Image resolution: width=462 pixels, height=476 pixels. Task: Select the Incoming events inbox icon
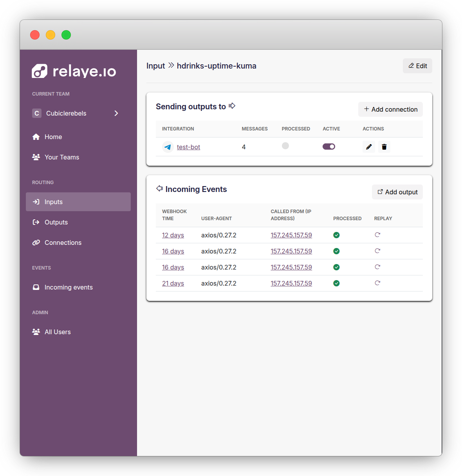(36, 287)
